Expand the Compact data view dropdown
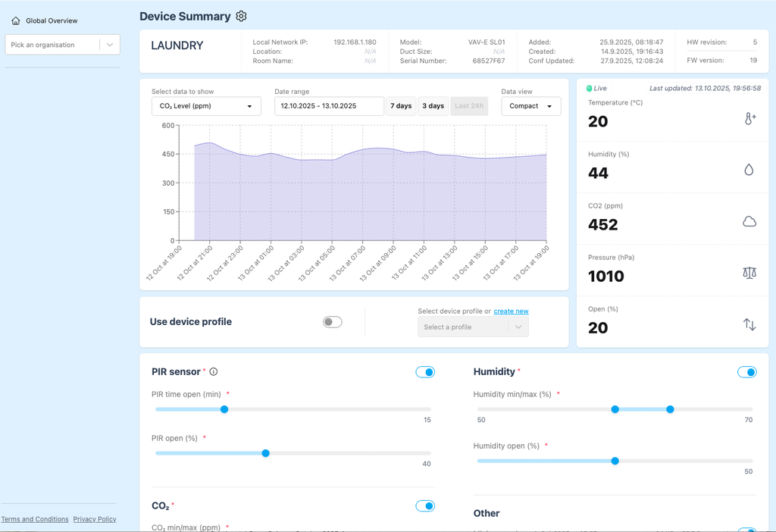Viewport: 776px width, 532px height. tap(530, 106)
